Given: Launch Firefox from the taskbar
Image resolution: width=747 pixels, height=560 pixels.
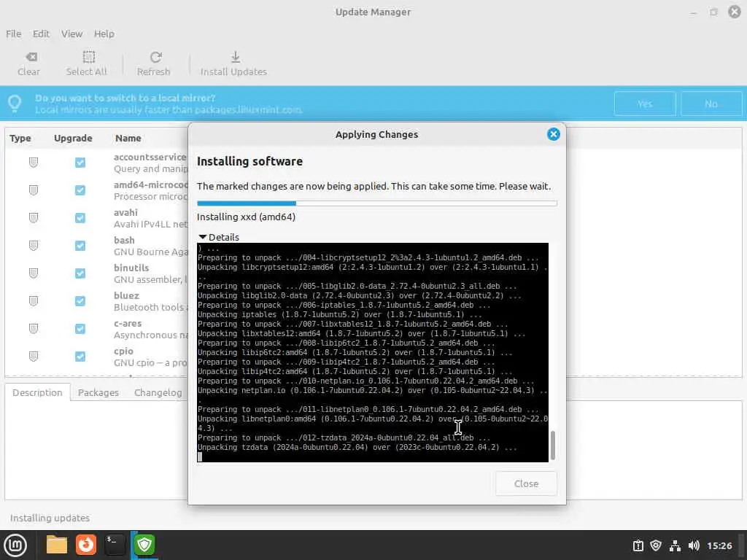Looking at the screenshot, I should coord(86,545).
